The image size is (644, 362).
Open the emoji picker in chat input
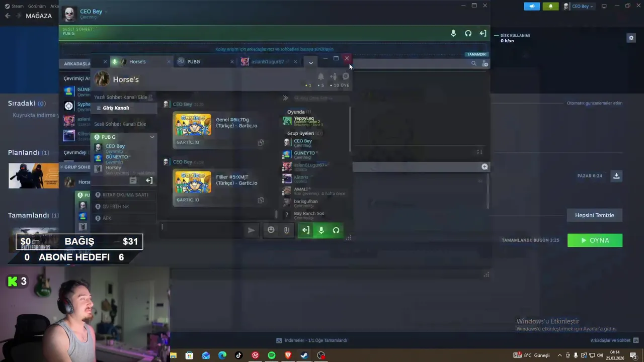coord(271,230)
